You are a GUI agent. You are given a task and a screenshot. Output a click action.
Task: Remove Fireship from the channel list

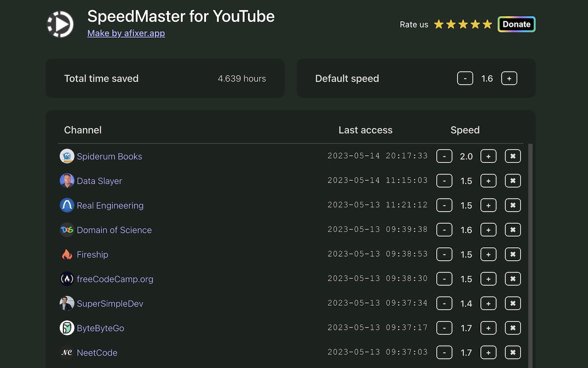pos(513,254)
